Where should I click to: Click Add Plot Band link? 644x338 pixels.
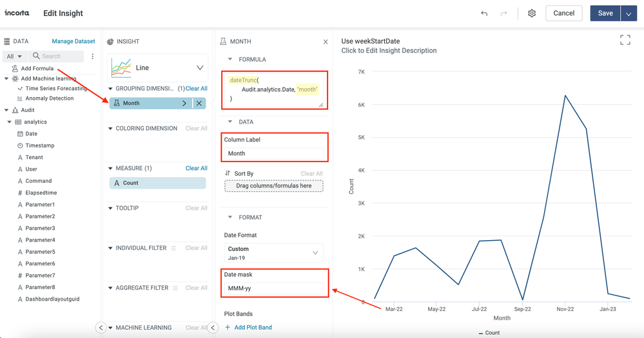click(248, 327)
